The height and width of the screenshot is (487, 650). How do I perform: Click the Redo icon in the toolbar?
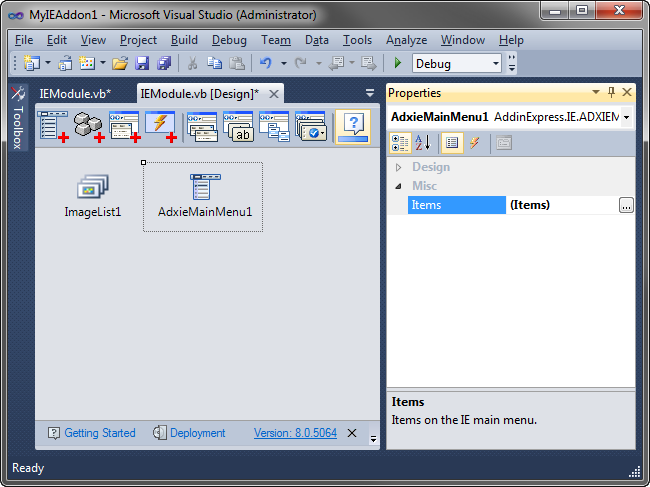[301, 63]
